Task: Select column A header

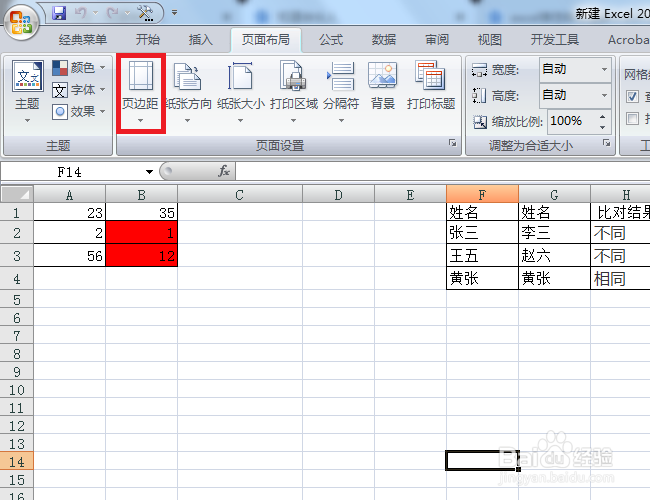Action: tap(69, 194)
